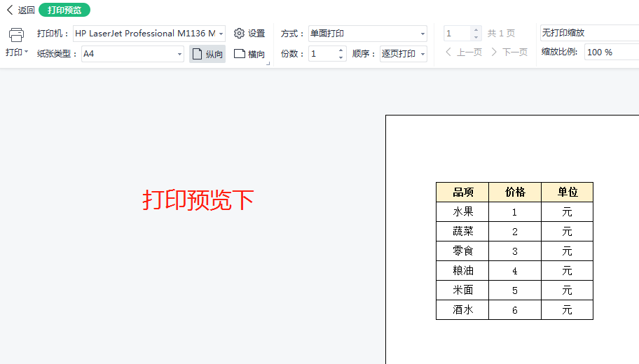The height and width of the screenshot is (364, 639).
Task: Open the 方式 单面打印 dropdown
Action: click(368, 34)
